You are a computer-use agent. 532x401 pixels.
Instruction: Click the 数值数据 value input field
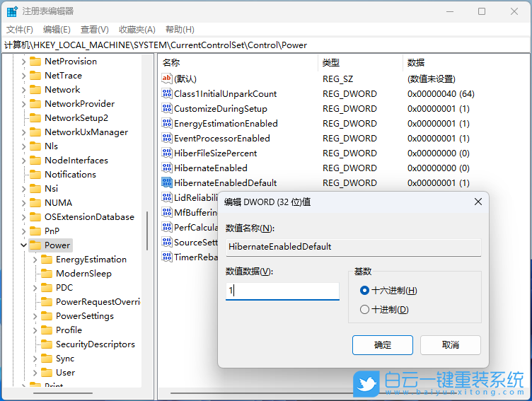(x=282, y=291)
